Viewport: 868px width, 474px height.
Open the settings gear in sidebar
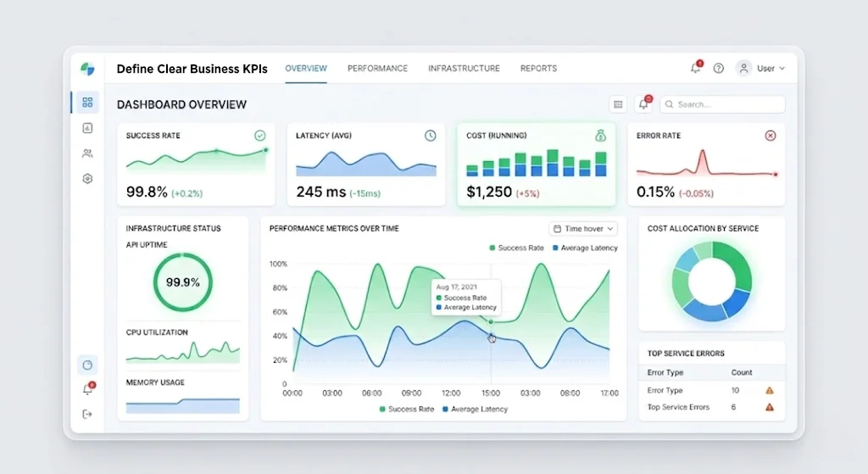(87, 179)
